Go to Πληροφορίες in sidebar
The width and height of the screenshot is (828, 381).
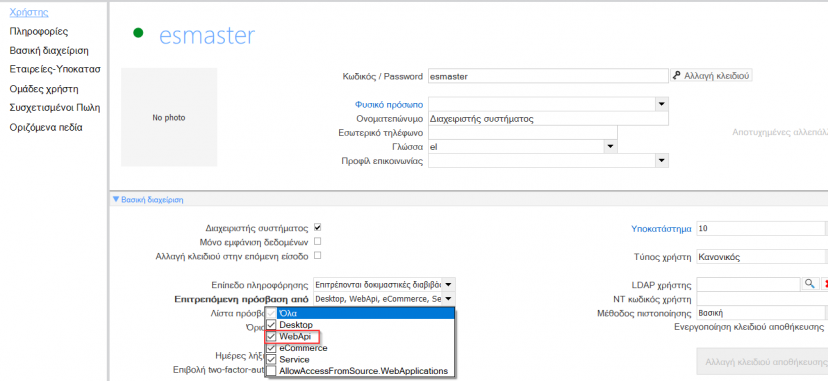pos(39,31)
